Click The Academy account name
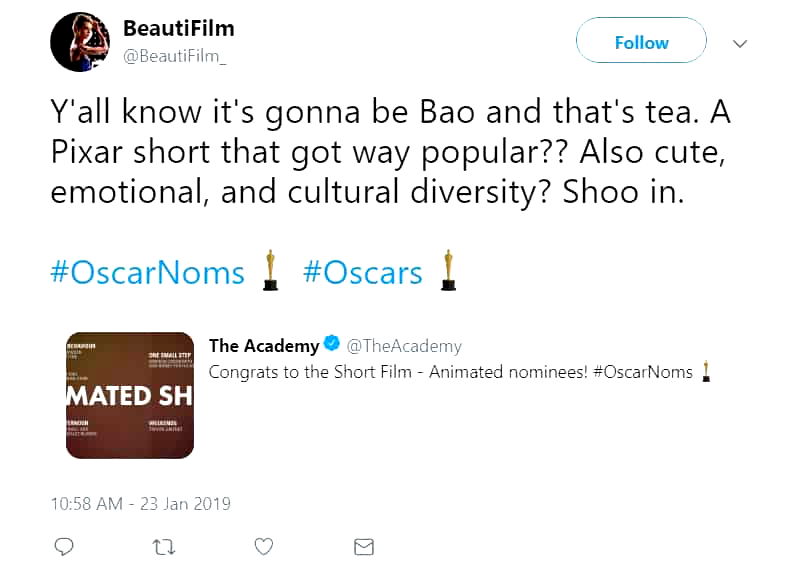Screen dimensions: 800x568 pos(265,346)
